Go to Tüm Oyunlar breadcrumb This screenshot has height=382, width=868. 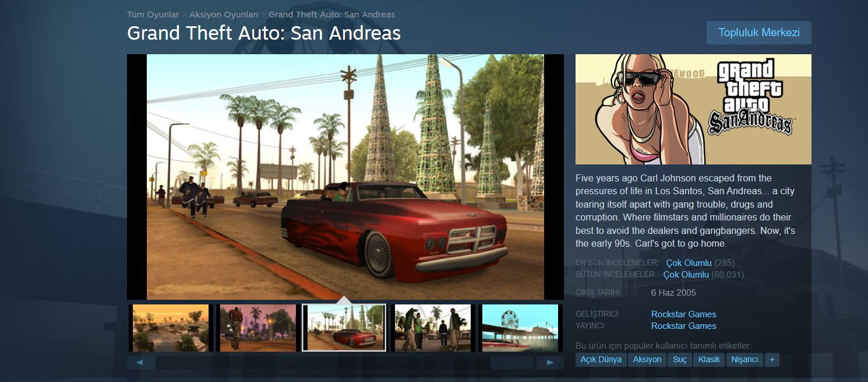(153, 15)
